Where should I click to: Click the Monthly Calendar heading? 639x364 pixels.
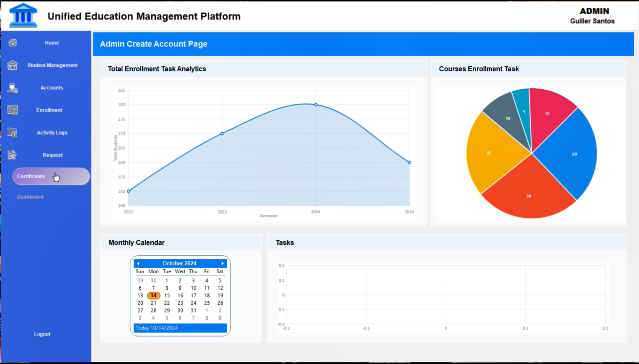click(136, 242)
